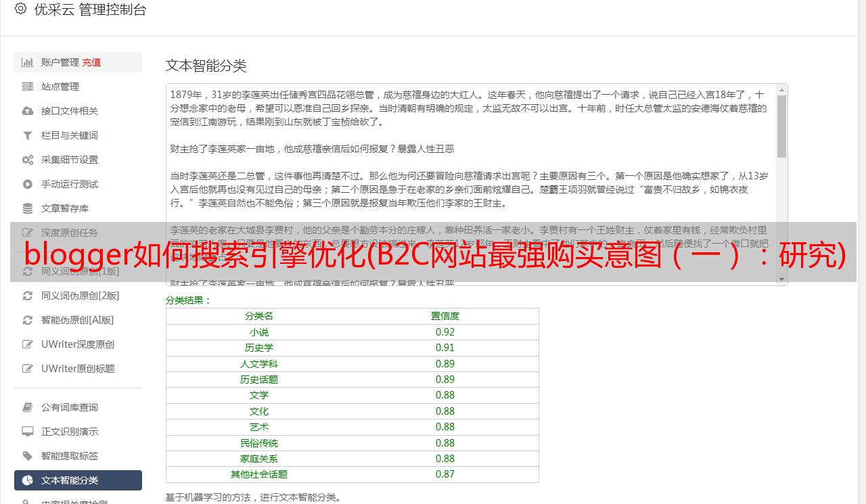Viewport: 866px width, 504px height.
Task: Click the play icon for 手动运行测试
Action: click(x=28, y=184)
